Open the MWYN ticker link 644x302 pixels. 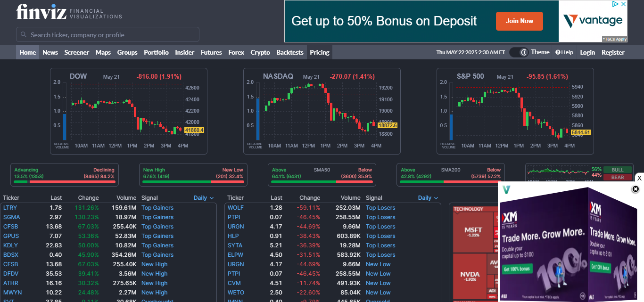[12, 293]
